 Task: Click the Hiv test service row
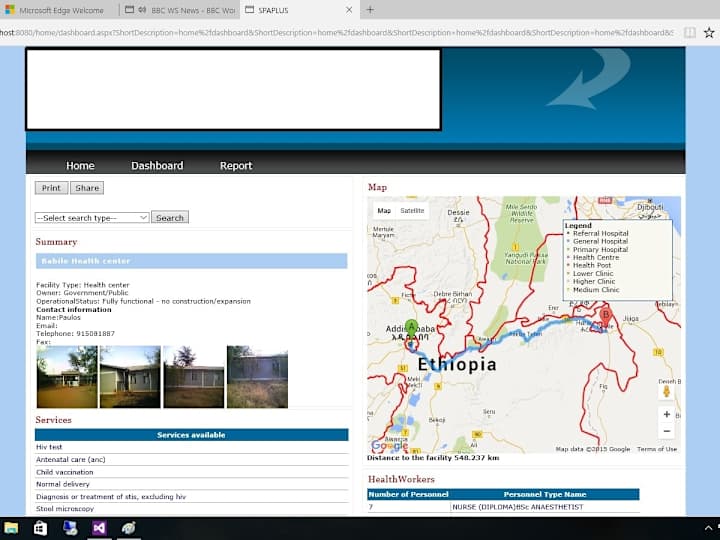pyautogui.click(x=191, y=447)
